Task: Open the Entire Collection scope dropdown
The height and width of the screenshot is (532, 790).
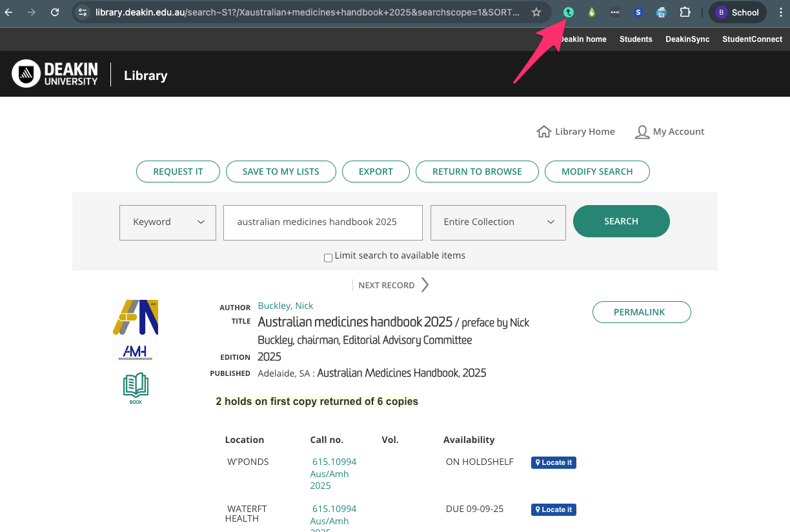Action: [498, 222]
